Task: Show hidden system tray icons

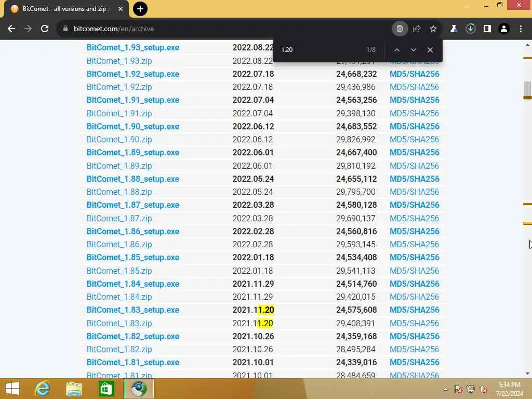Action: 445,389
